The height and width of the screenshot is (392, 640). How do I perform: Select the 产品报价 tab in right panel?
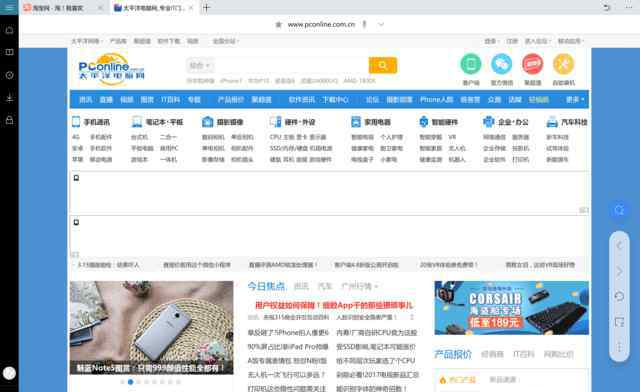453,354
